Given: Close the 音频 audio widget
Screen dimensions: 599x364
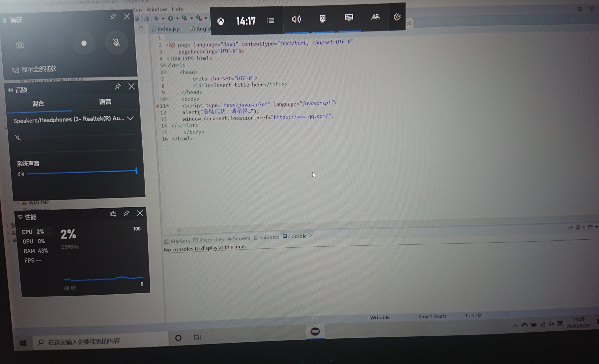Looking at the screenshot, I should click(x=132, y=87).
